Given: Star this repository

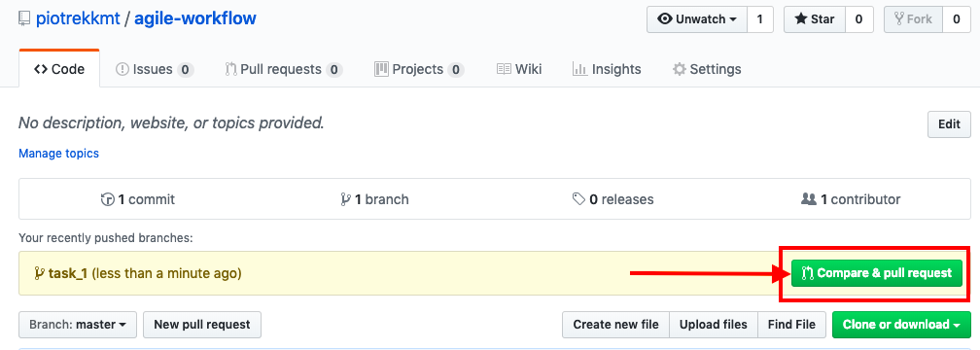Looking at the screenshot, I should click(x=815, y=19).
